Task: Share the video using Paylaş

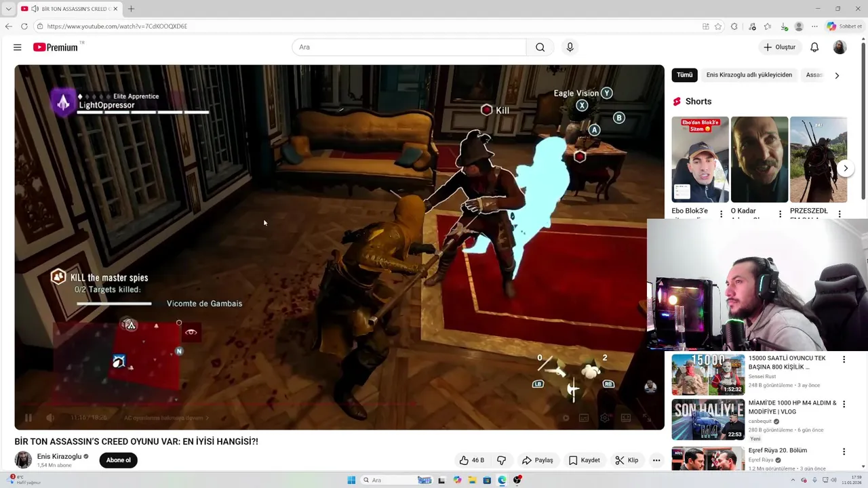Action: pyautogui.click(x=537, y=460)
